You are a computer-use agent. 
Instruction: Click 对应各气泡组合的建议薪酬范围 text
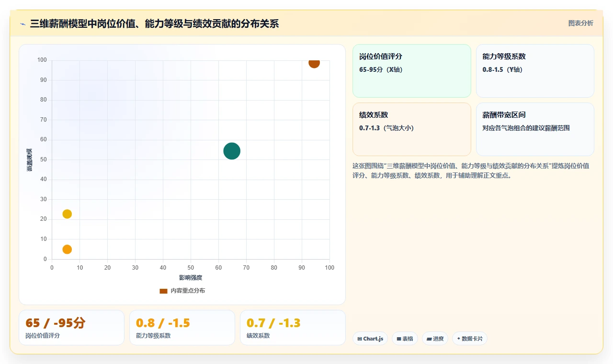point(526,128)
